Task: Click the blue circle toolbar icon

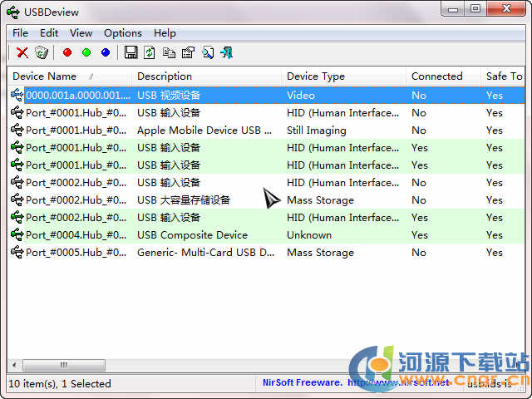Action: (x=106, y=52)
